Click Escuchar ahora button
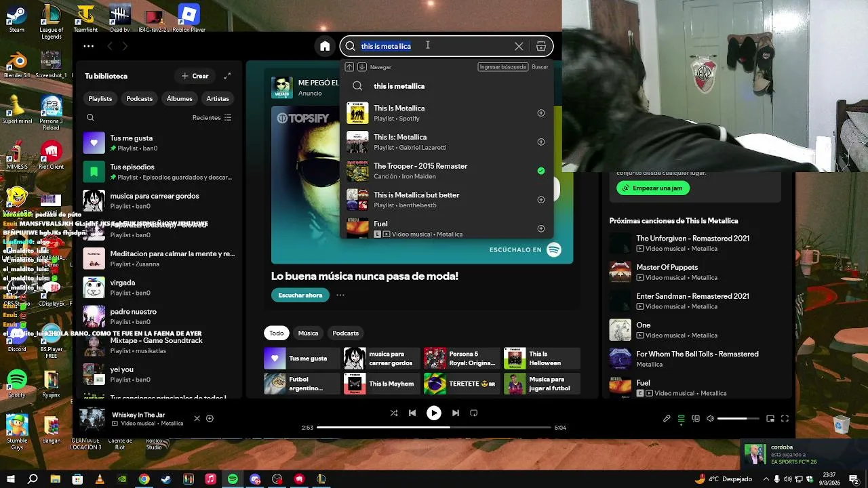This screenshot has height=488, width=868. coord(300,295)
